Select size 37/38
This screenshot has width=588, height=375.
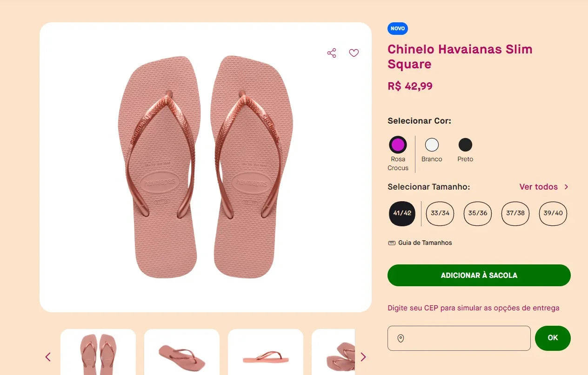tap(515, 213)
